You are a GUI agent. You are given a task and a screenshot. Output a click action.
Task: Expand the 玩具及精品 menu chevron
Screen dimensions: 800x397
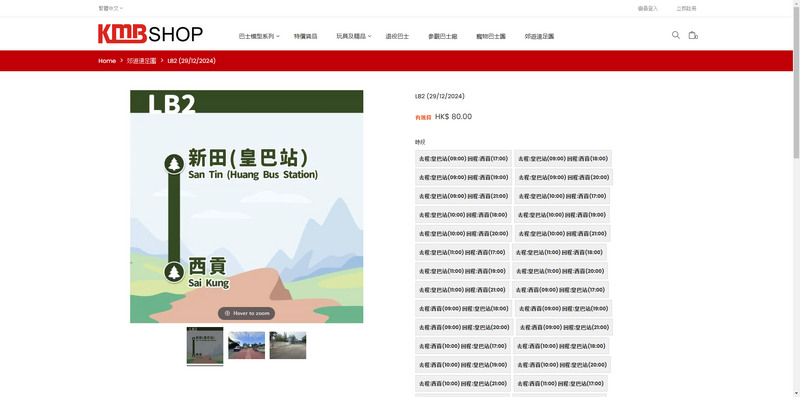click(x=370, y=36)
